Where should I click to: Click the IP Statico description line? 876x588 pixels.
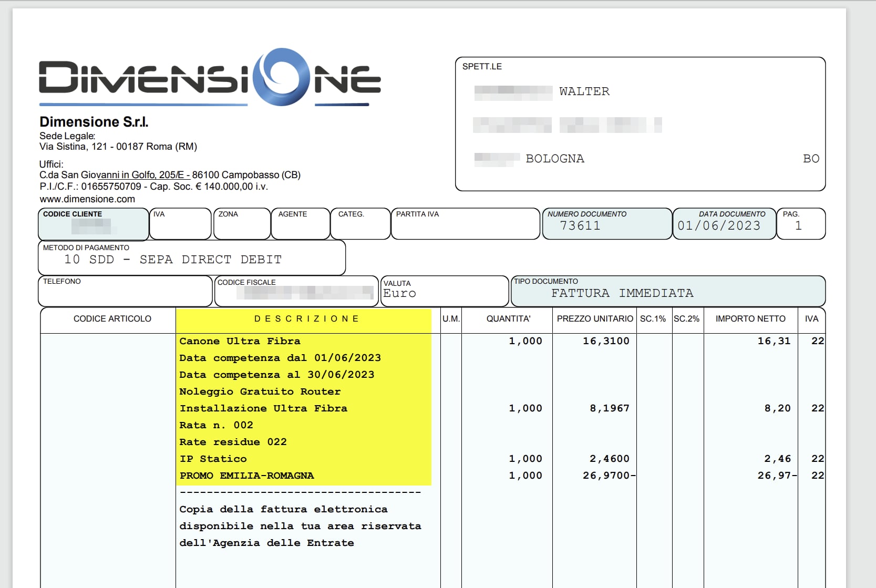[213, 459]
